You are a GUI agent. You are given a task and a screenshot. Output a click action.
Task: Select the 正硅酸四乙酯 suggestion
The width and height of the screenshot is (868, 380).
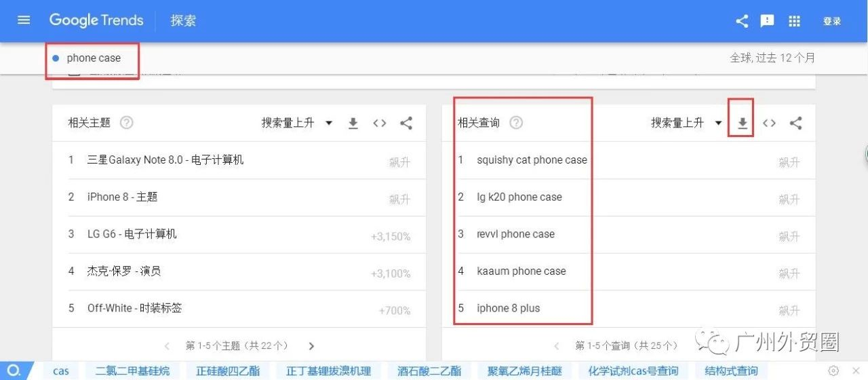[x=227, y=371]
